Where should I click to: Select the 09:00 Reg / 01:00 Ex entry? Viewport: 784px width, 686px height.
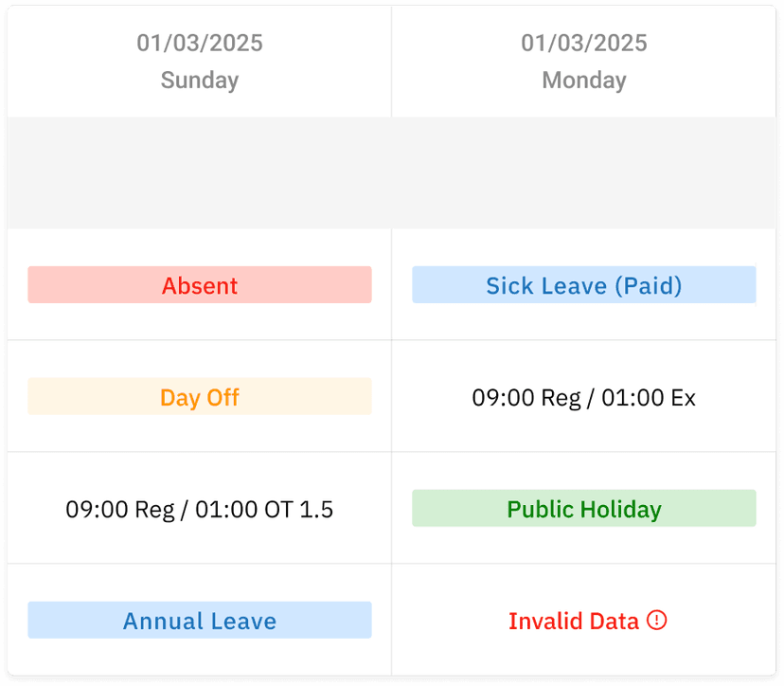[583, 397]
